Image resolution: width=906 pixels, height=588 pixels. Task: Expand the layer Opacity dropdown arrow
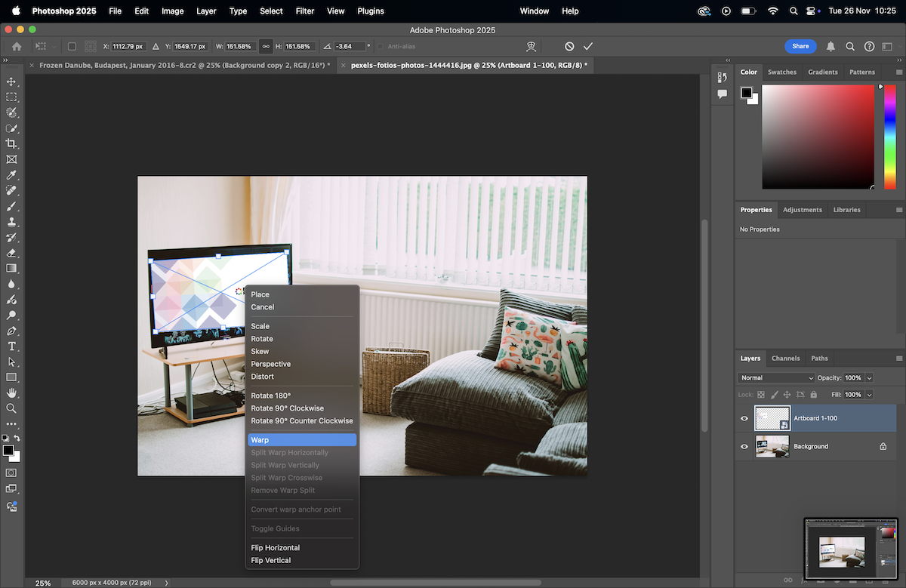pyautogui.click(x=869, y=377)
